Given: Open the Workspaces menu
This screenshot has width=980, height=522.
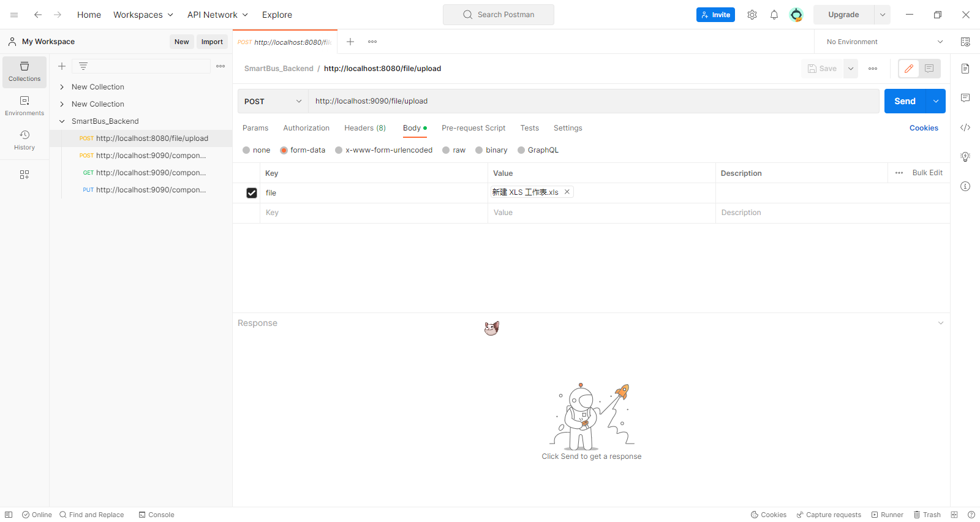Looking at the screenshot, I should pyautogui.click(x=143, y=15).
